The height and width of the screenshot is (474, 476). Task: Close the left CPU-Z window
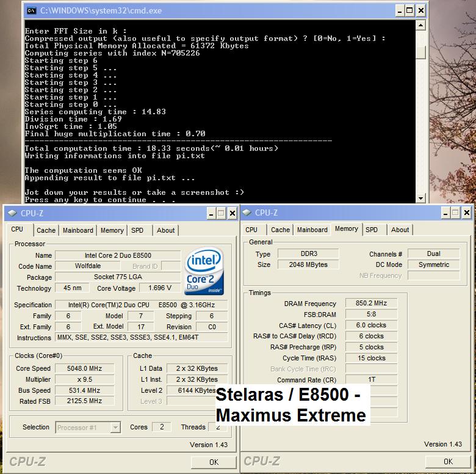(x=233, y=213)
